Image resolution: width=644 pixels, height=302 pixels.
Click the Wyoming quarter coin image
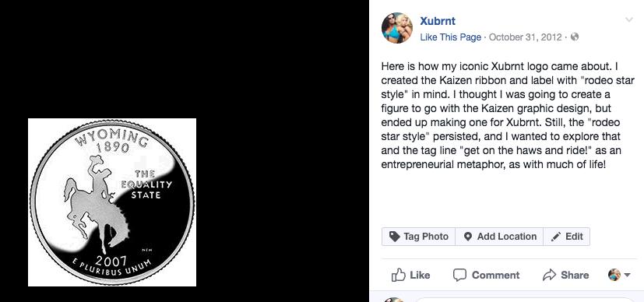(x=112, y=202)
